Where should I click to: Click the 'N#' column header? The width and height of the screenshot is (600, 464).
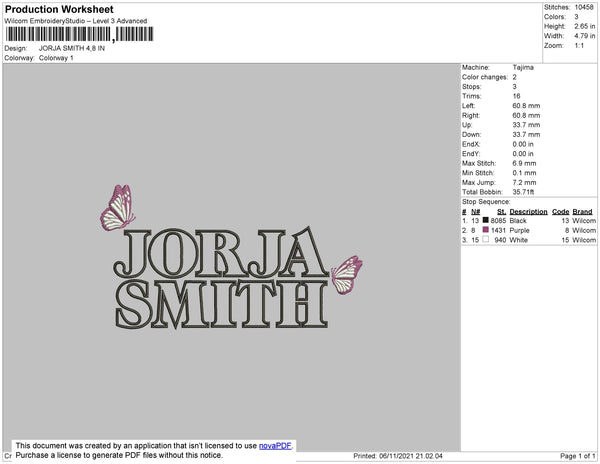475,212
